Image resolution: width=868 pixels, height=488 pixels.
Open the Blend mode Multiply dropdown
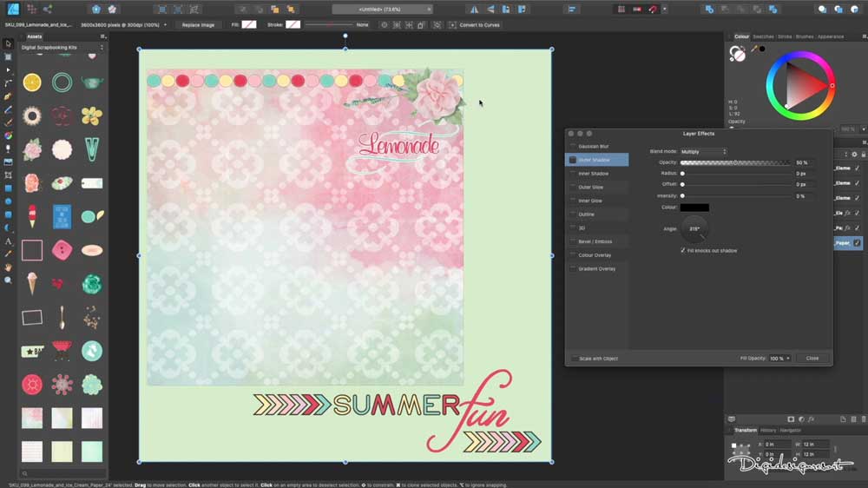coord(703,151)
